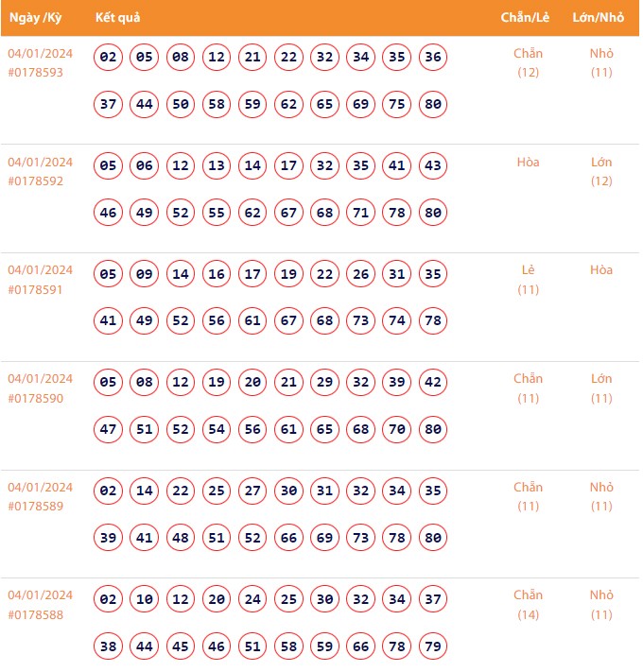Click "Chẵn (14)" result of draw #0178588
Viewport: 643px width, 672px height.
pos(529,605)
